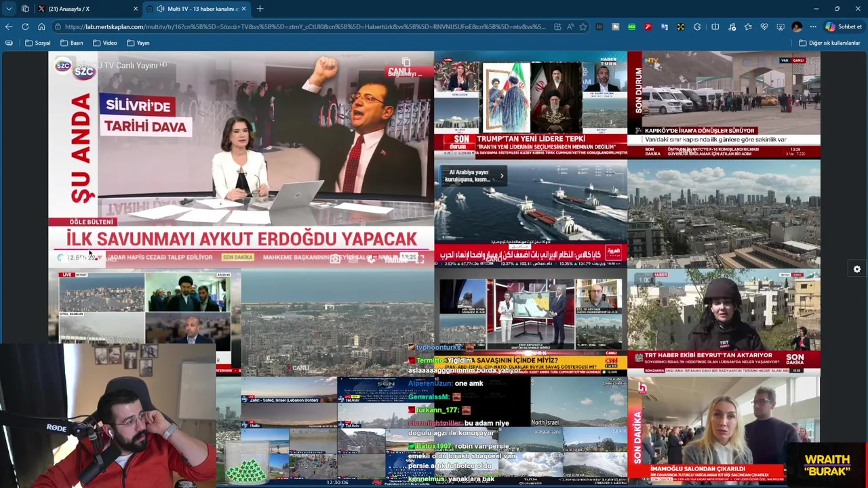Screen dimensions: 868x488
Task: Open a new tab with plus button
Action: coord(260,9)
